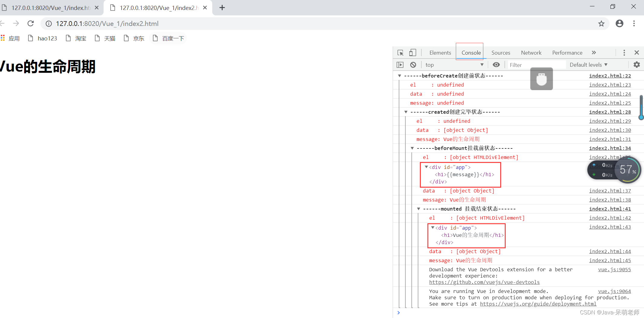The image size is (644, 318).
Task: Open source link index2.html:43
Action: [x=610, y=227]
